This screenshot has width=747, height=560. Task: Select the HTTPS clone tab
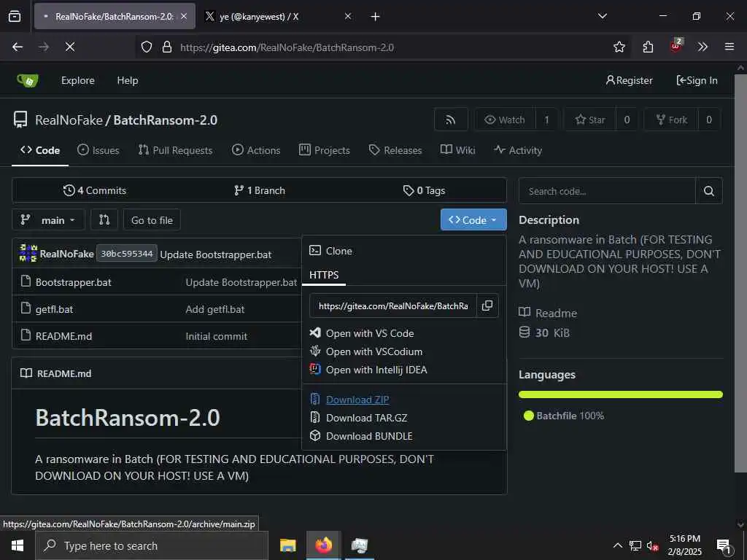[x=324, y=275]
